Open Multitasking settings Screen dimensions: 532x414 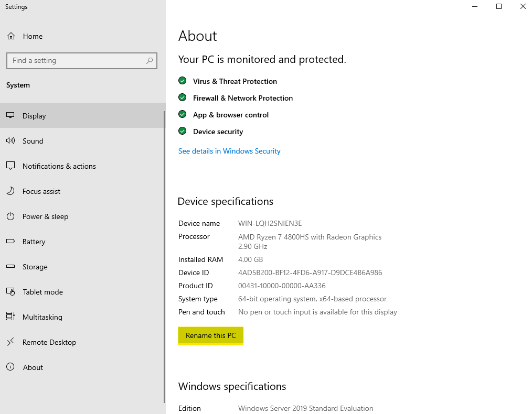click(82, 317)
